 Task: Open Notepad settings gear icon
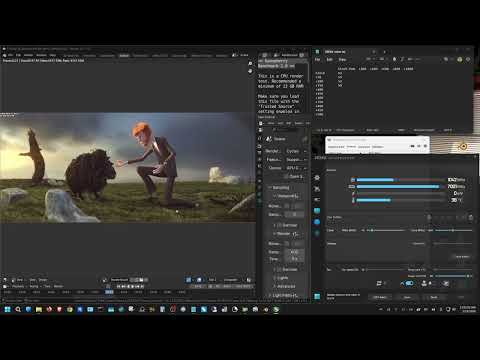(468, 59)
